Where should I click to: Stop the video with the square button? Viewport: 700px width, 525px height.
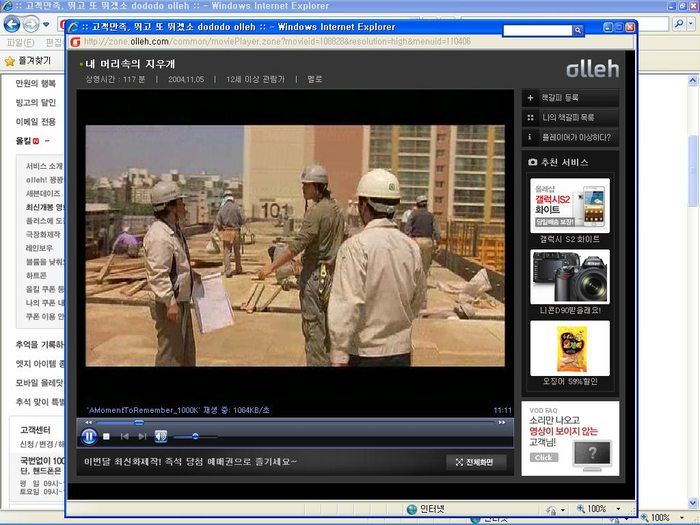[x=106, y=437]
